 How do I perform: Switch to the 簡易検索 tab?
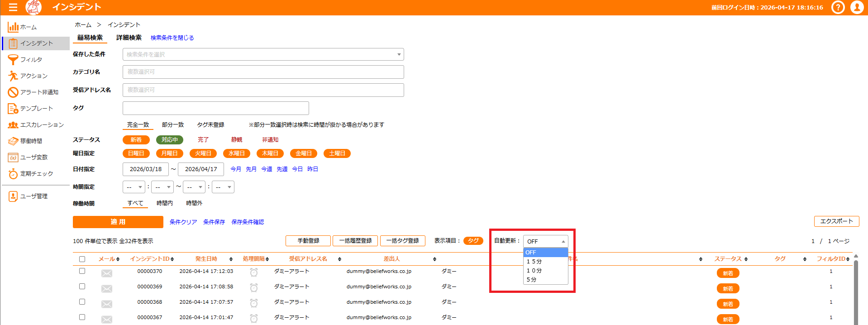pyautogui.click(x=90, y=38)
